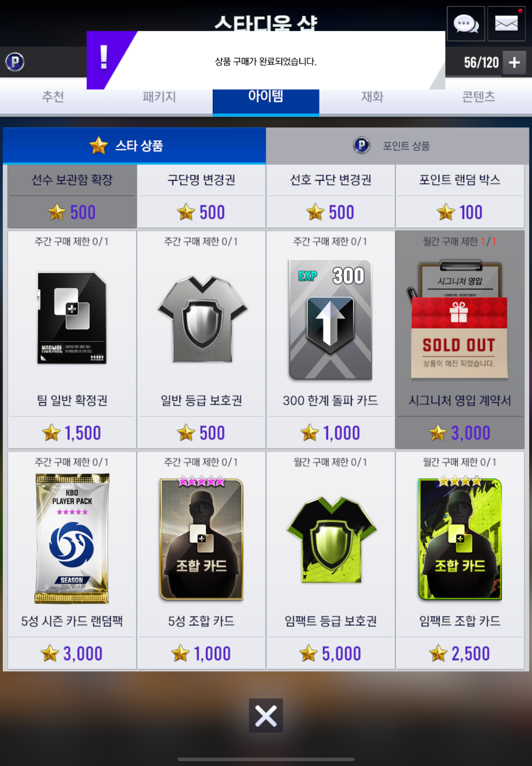532x766 pixels.
Task: Buy 포인트 랜덤 박스 for 100 stars
Action: (x=460, y=196)
